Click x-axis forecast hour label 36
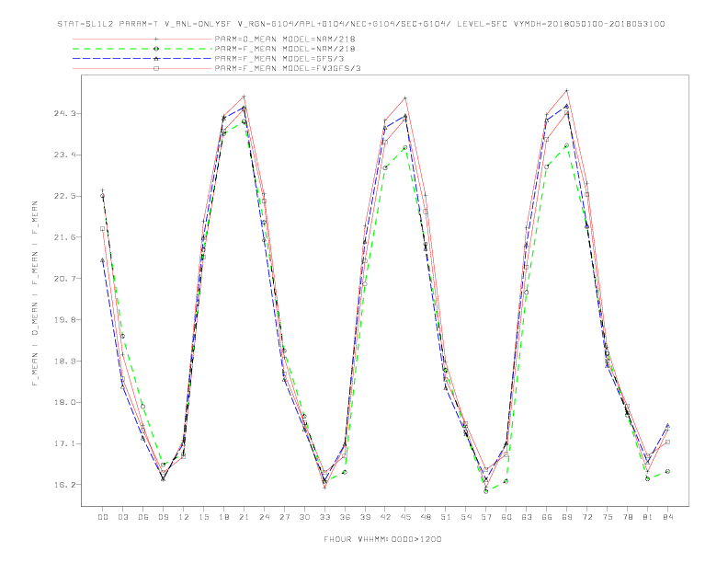This screenshot has height=563, width=728. pyautogui.click(x=345, y=517)
